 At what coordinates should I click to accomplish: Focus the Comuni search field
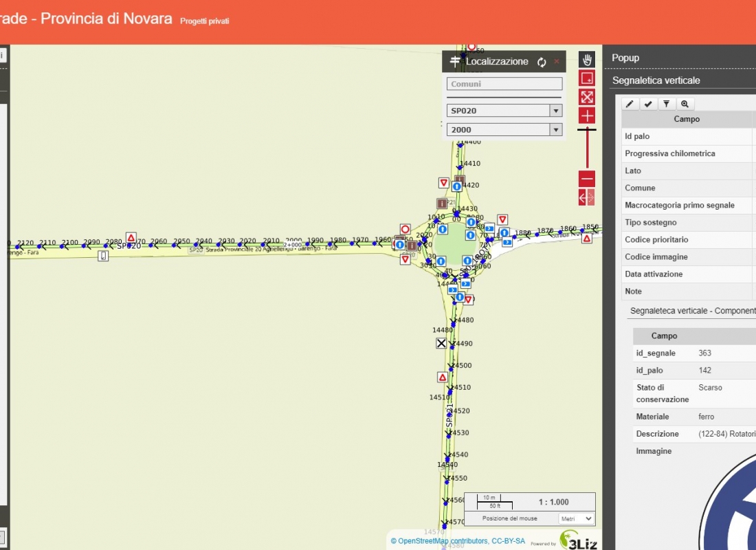[504, 84]
